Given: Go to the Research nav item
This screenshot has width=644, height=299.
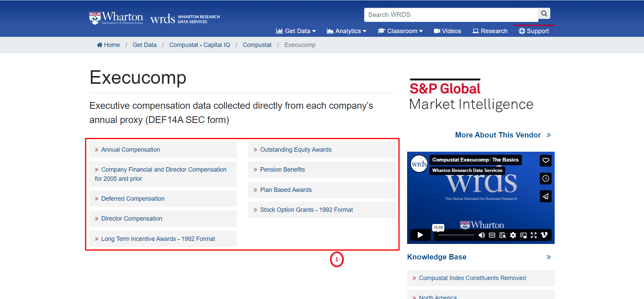Looking at the screenshot, I should click(490, 31).
